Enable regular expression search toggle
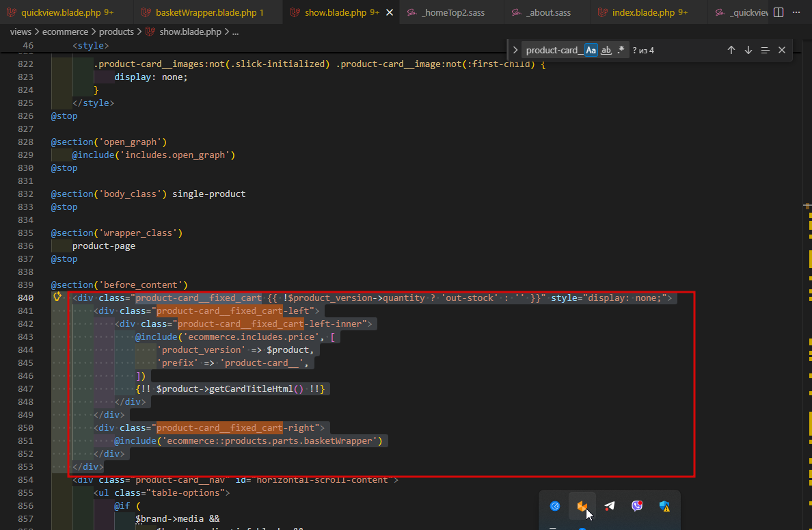Viewport: 812px width, 530px height. coord(621,50)
